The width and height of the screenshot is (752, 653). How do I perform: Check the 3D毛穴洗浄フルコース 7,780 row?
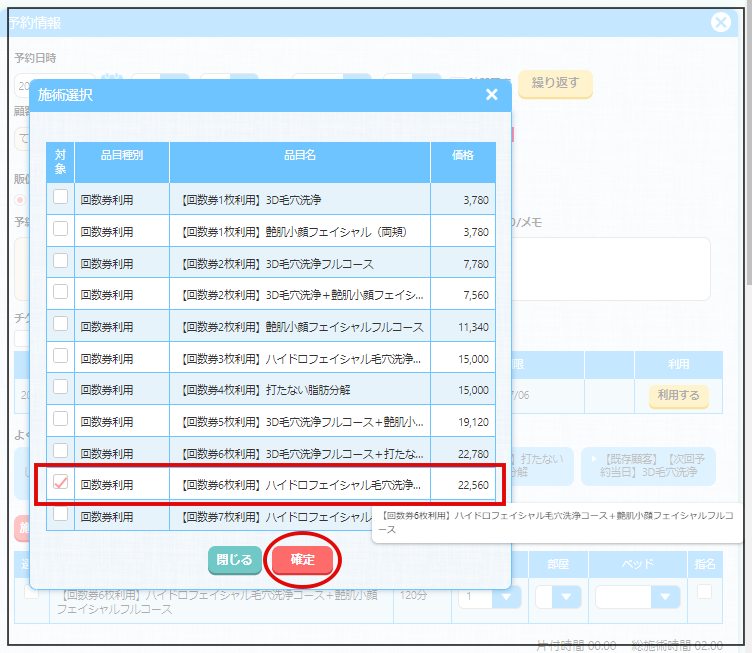point(61,262)
